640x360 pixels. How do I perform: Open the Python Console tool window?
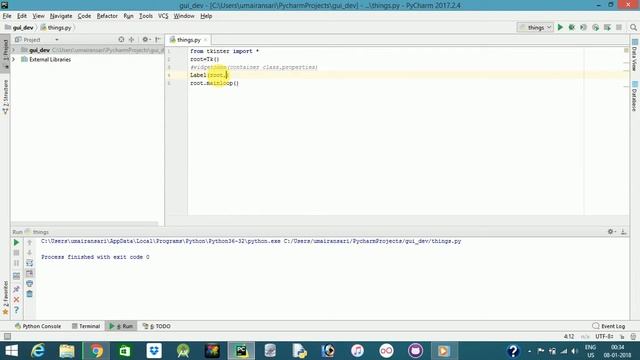pyautogui.click(x=38, y=326)
